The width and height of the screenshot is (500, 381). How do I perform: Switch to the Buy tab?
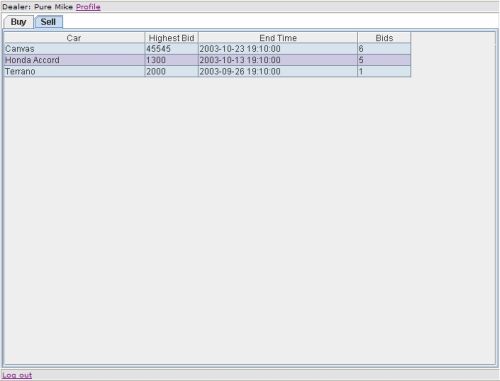click(18, 22)
